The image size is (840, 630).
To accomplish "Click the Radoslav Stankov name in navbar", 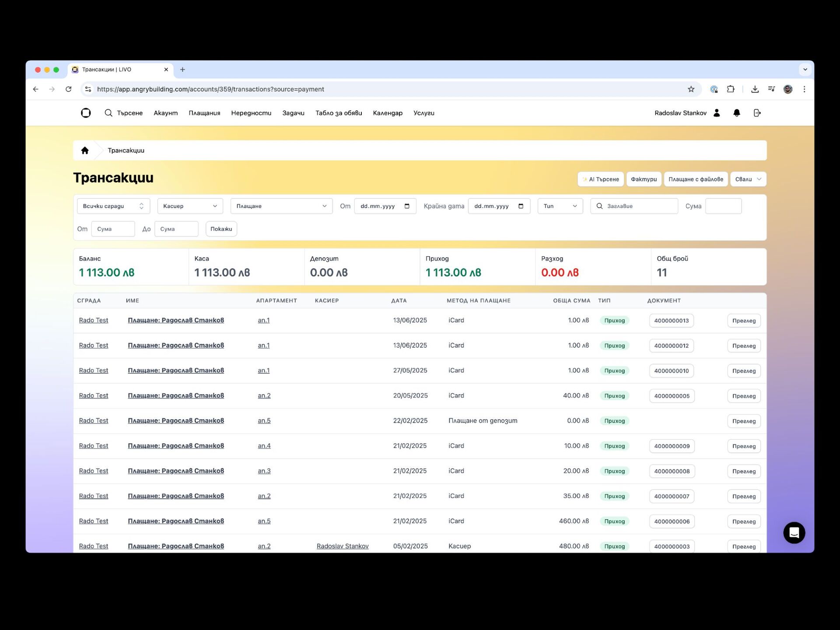I will pos(680,113).
